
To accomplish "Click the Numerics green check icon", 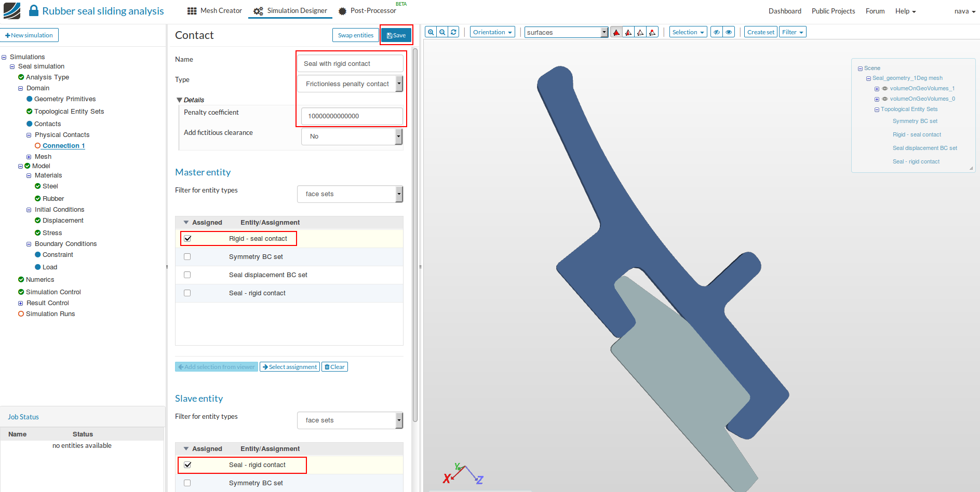I will click(21, 280).
